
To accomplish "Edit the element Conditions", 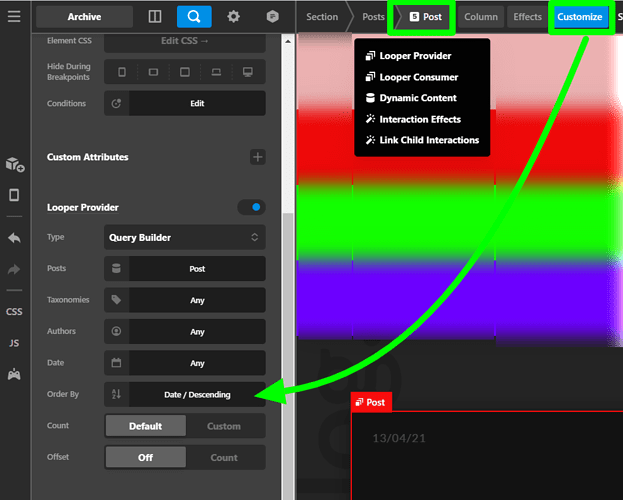I will click(x=197, y=103).
